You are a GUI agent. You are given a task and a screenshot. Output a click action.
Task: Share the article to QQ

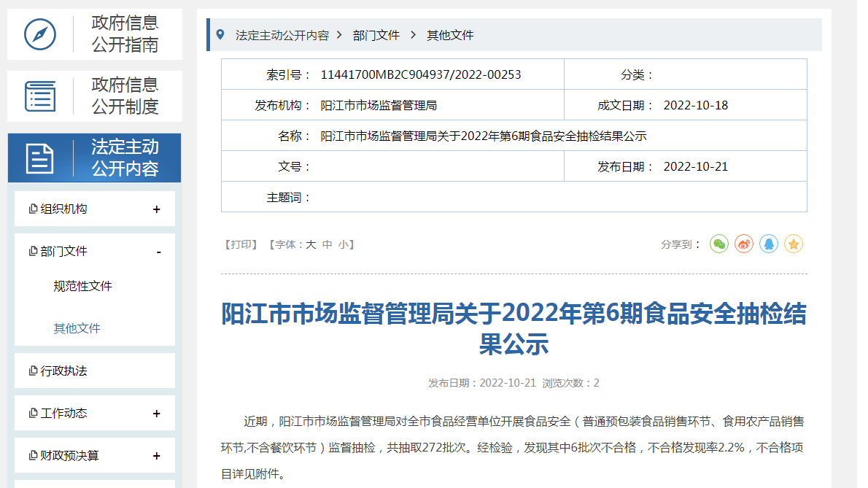[x=769, y=244]
